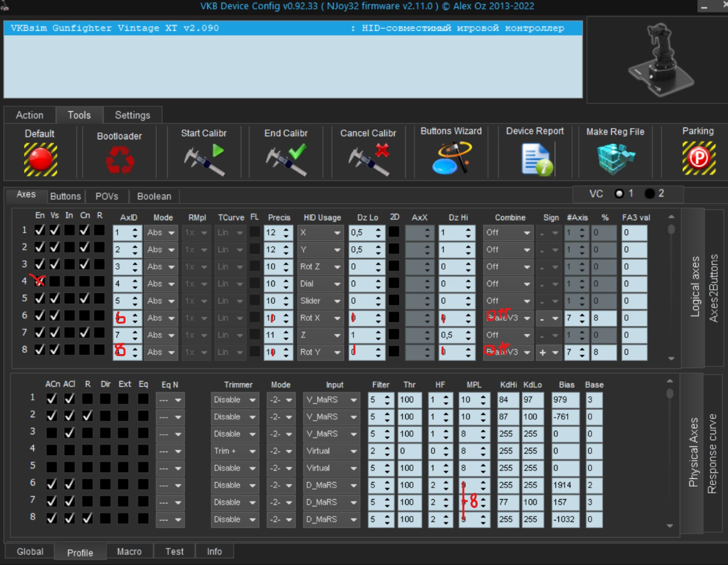Toggle En checkbox for logical axis 1
The width and height of the screenshot is (728, 565).
(x=40, y=230)
